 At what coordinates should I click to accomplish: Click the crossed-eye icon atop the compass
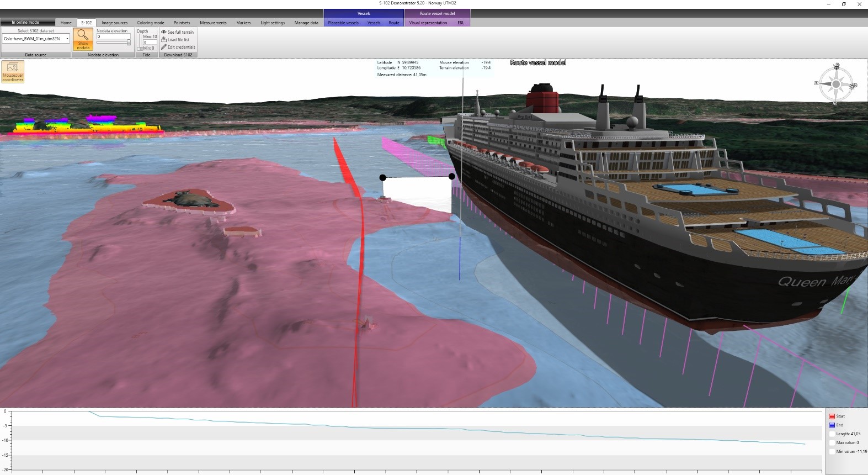(837, 66)
